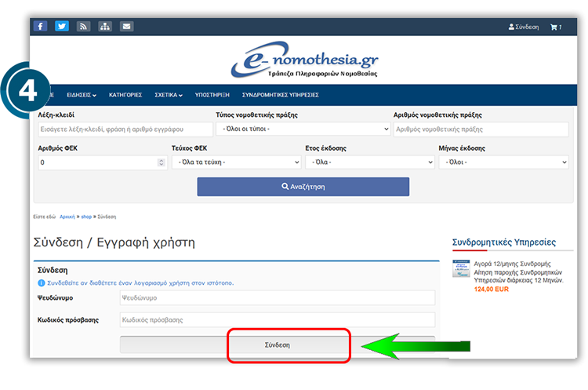Open ΣΥΝΔΡΟΜΗΤΙΚΕΣ ΥΠΗΡΕΣΙΕΣ in the navigation bar
This screenshot has height=390, width=588.
280,94
